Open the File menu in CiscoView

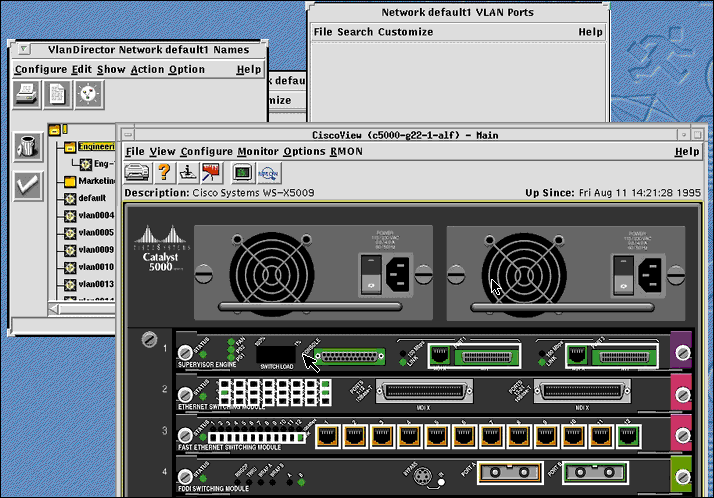click(135, 152)
